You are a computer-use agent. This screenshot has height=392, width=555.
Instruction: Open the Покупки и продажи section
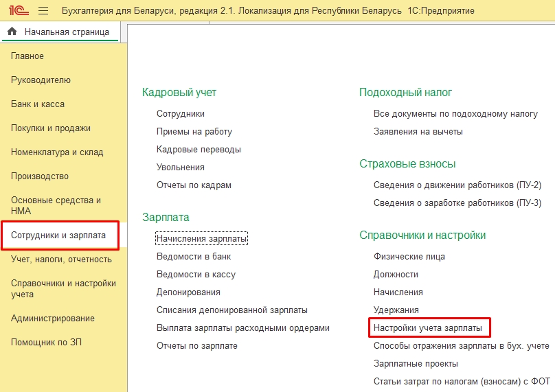(x=51, y=128)
